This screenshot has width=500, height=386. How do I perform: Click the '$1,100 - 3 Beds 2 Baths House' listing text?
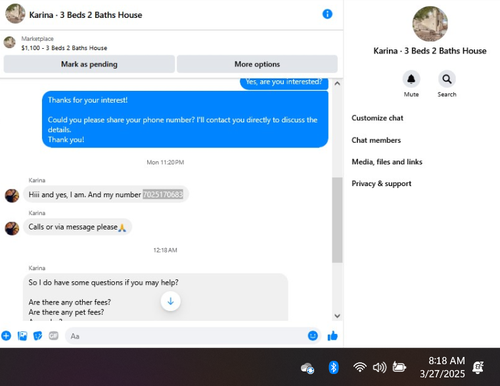coord(64,48)
